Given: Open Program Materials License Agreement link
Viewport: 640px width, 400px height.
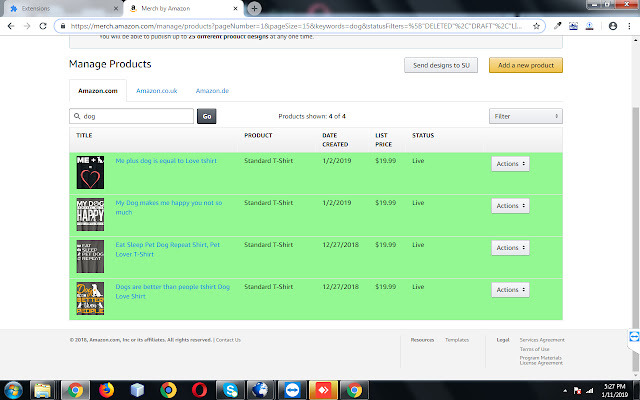Looking at the screenshot, I should tap(541, 360).
